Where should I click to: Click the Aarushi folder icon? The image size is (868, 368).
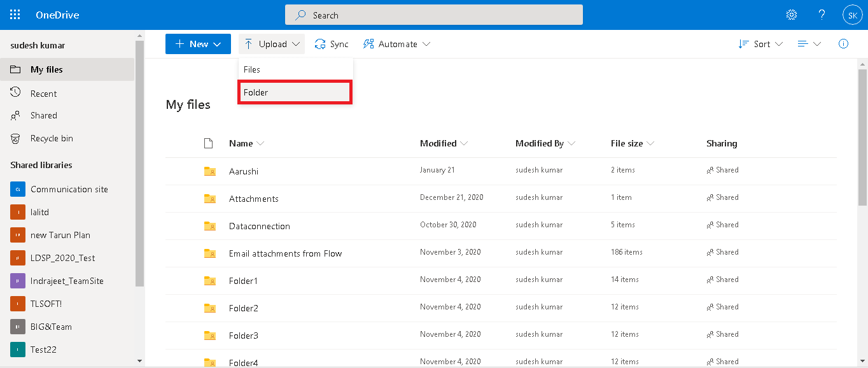[x=209, y=171]
